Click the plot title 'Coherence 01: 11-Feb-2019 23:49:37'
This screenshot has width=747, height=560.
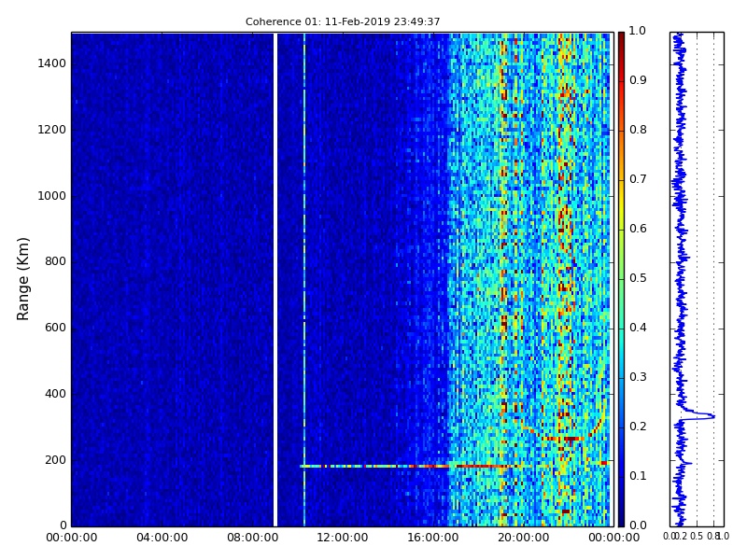[343, 21]
